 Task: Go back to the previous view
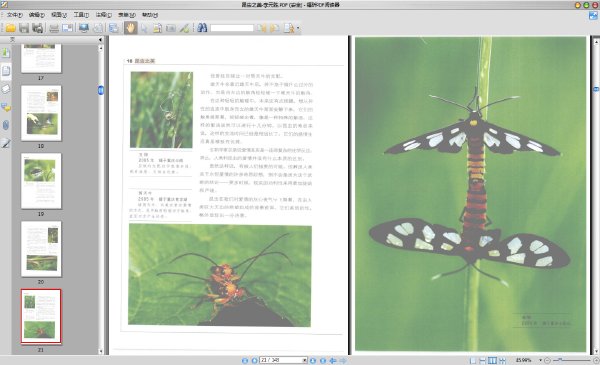point(333,360)
